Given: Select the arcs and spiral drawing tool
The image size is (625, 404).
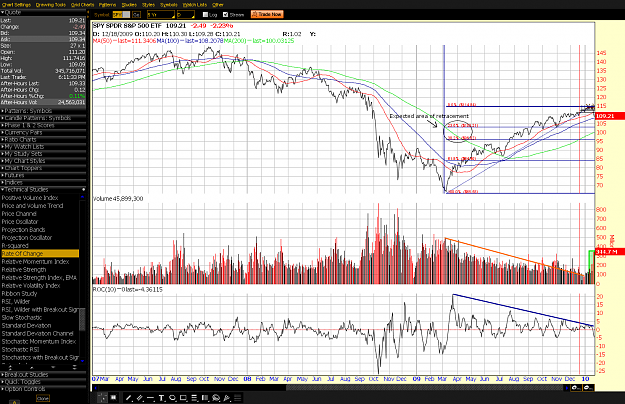Looking at the screenshot, I should tap(216, 398).
